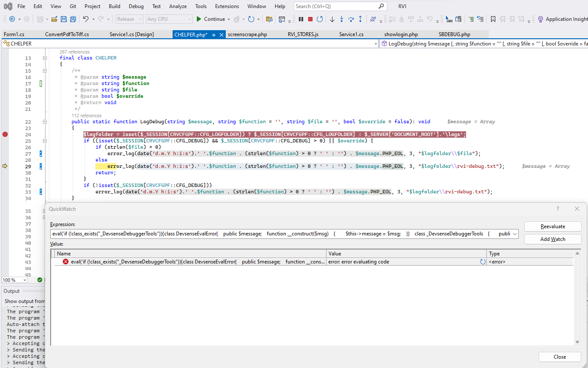Click the Step Over icon
This screenshot has width=588, height=368.
click(x=351, y=19)
